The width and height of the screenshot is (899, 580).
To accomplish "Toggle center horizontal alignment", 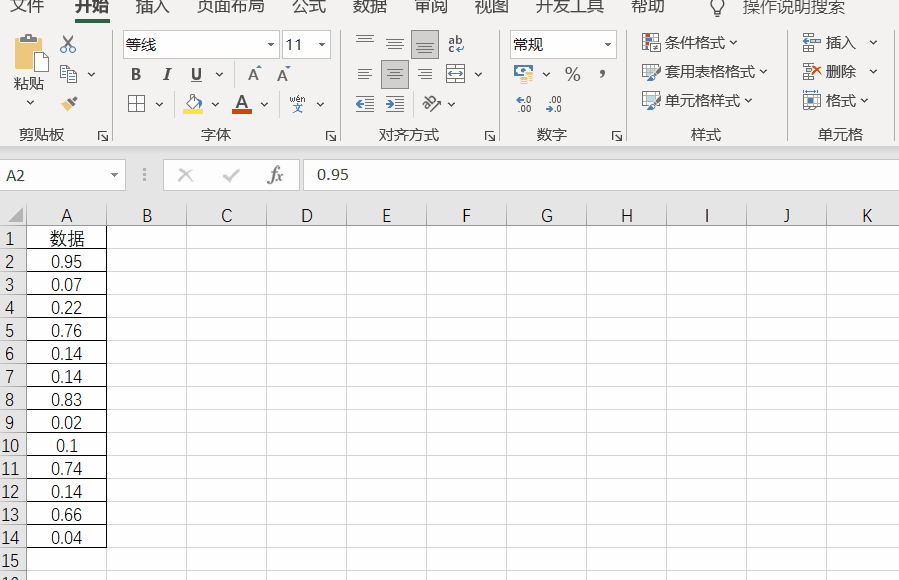I will point(395,75).
